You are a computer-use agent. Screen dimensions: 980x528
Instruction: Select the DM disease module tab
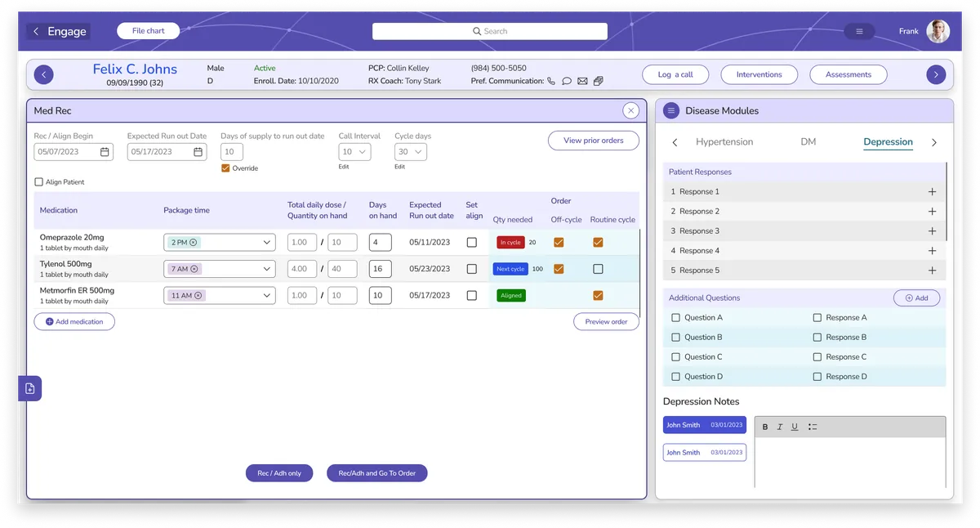pyautogui.click(x=808, y=142)
